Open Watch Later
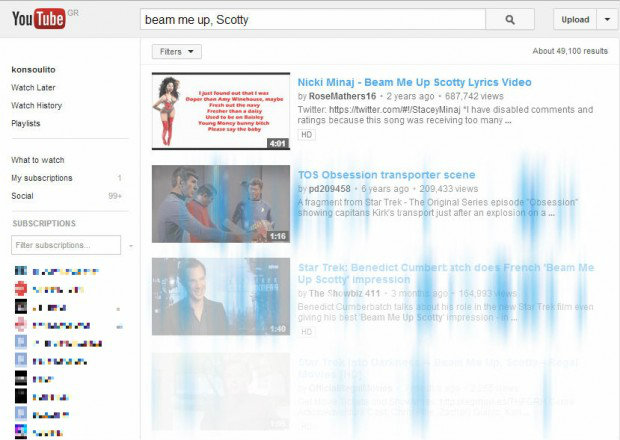The width and height of the screenshot is (620, 440). point(33,88)
